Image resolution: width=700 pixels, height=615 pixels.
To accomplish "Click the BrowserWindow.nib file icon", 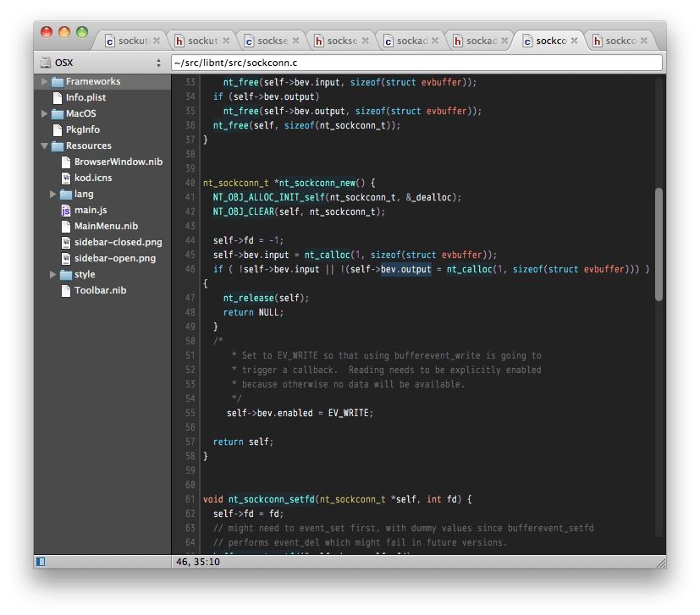I will [x=65, y=162].
